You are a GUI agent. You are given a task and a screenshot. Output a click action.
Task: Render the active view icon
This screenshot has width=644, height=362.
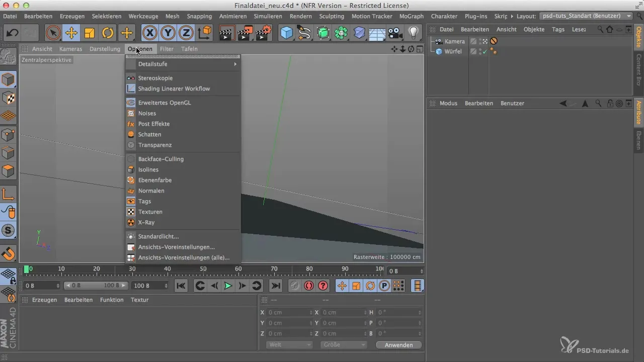pyautogui.click(x=226, y=33)
